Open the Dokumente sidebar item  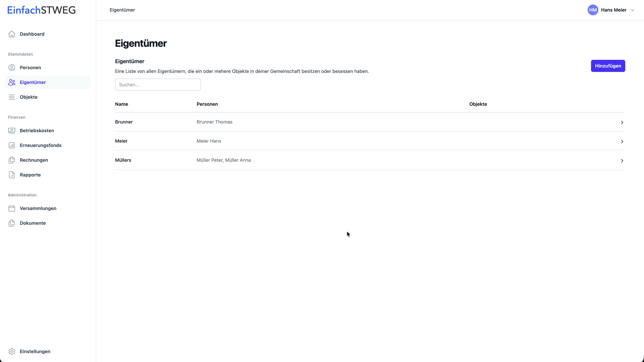tap(33, 223)
